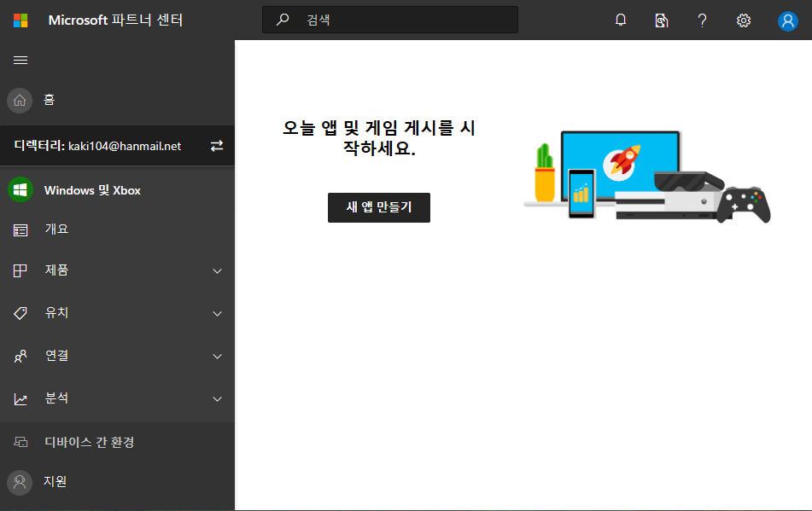Open the Microsoft 파트너 센터 title link
The image size is (812, 511).
115,20
